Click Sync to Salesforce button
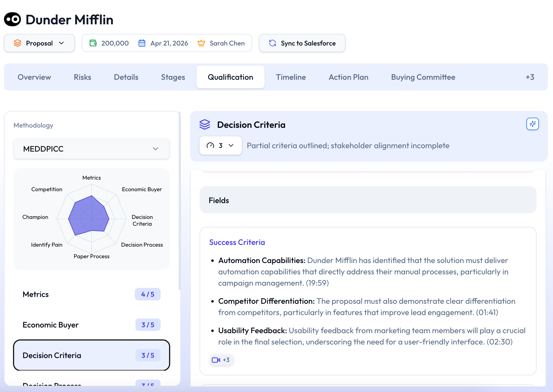Screen dimensions: 553x392 (302, 43)
